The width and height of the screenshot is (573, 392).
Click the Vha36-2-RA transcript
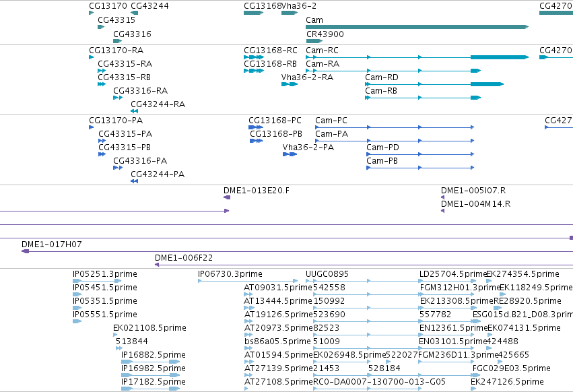tap(290, 84)
